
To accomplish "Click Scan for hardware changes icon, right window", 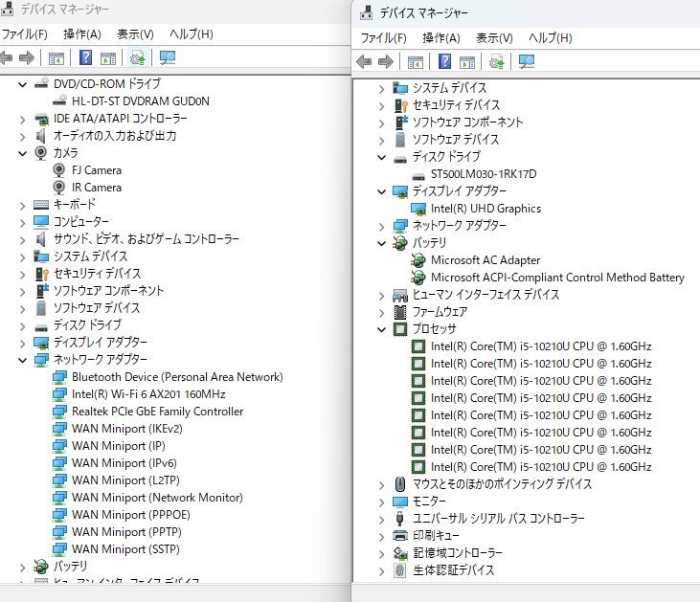I will point(527,61).
